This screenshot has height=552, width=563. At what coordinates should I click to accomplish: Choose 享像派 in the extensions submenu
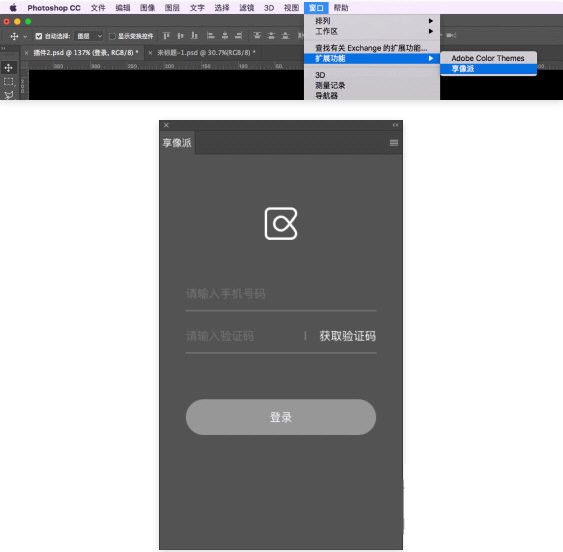488,69
